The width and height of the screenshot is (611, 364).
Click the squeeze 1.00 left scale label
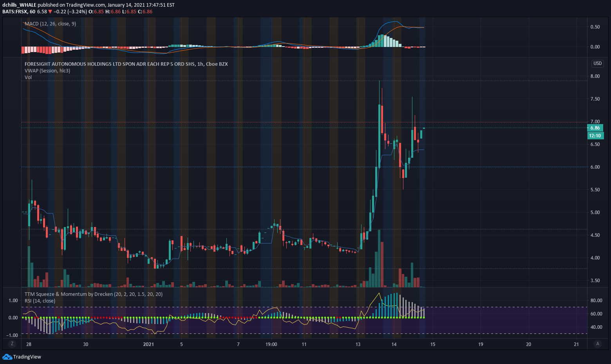click(13, 301)
